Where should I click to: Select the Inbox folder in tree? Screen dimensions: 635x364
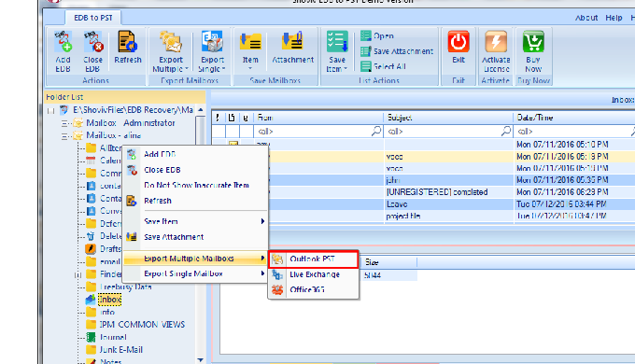coord(109,300)
